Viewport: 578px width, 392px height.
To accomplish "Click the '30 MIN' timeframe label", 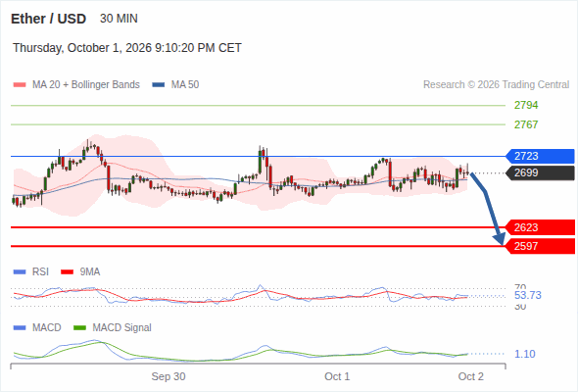I will point(119,19).
